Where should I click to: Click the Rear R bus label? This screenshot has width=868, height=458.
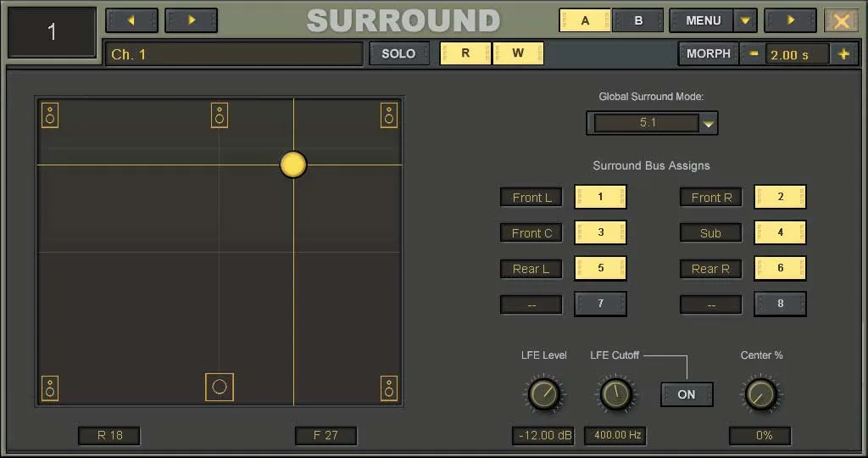click(x=711, y=269)
